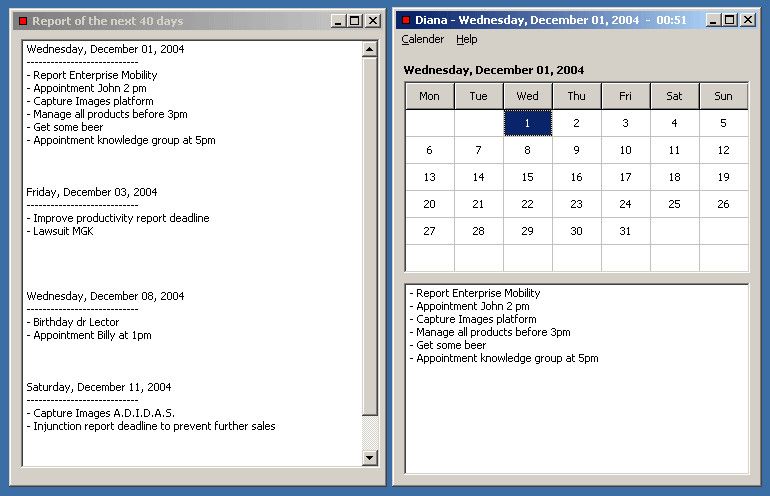Click 'Get some beer' in the Diana notes

[x=451, y=345]
